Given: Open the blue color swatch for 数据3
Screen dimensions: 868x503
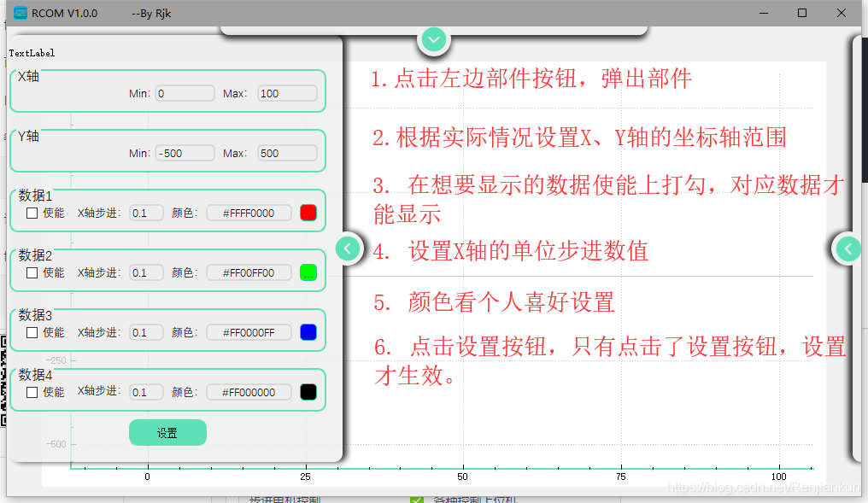Looking at the screenshot, I should [308, 332].
